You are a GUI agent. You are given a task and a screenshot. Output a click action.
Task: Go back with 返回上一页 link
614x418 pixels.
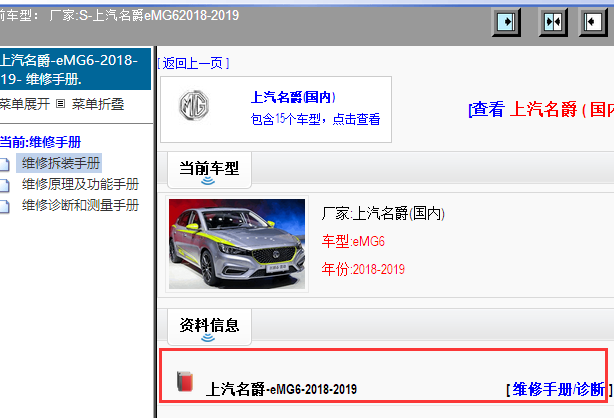coord(193,63)
